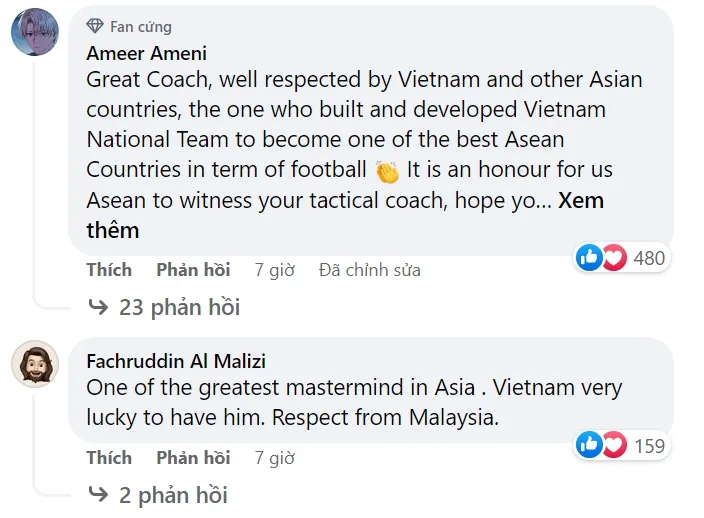Click the like reaction icon on Fachruddin's comment
704x518 pixels.
click(x=590, y=445)
